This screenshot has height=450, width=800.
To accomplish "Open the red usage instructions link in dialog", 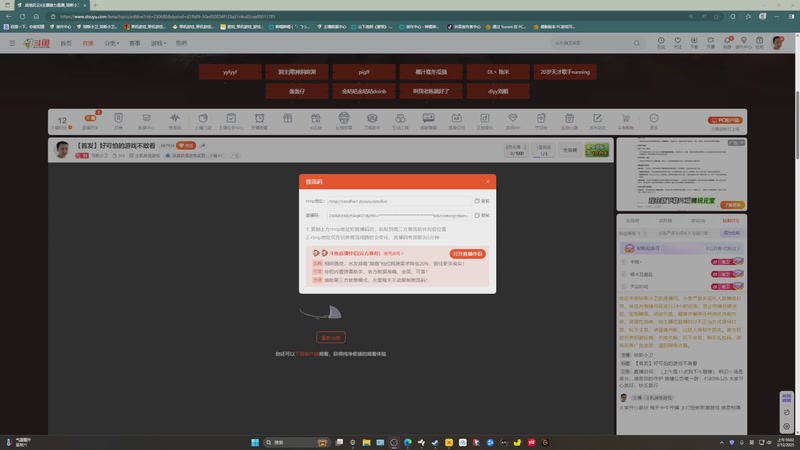I will (393, 253).
